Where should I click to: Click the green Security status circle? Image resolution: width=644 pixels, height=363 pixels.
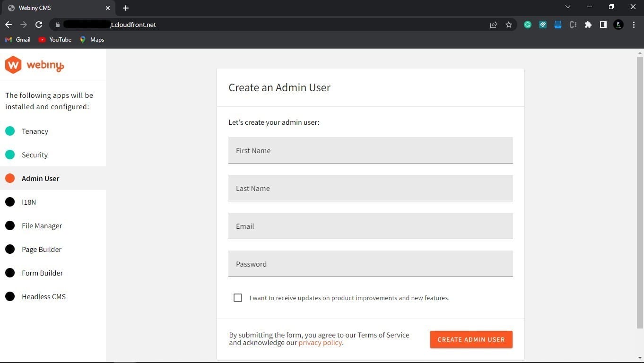10,155
